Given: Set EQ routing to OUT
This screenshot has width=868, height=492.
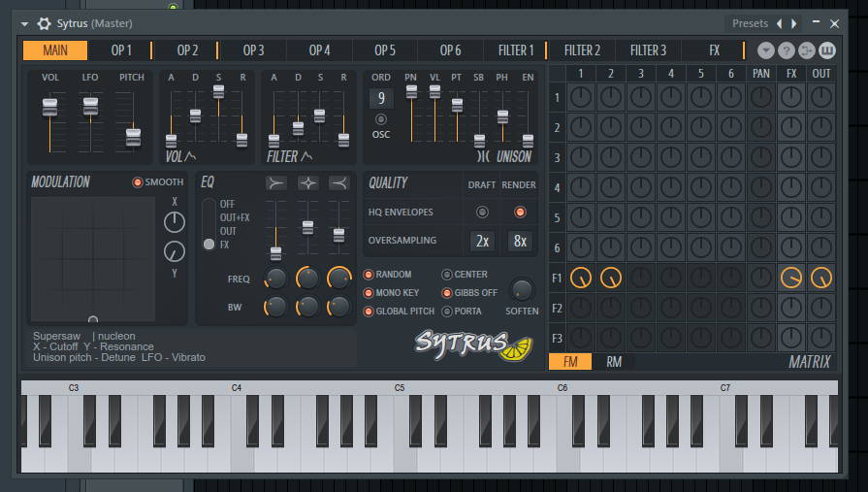Looking at the screenshot, I should [x=228, y=231].
